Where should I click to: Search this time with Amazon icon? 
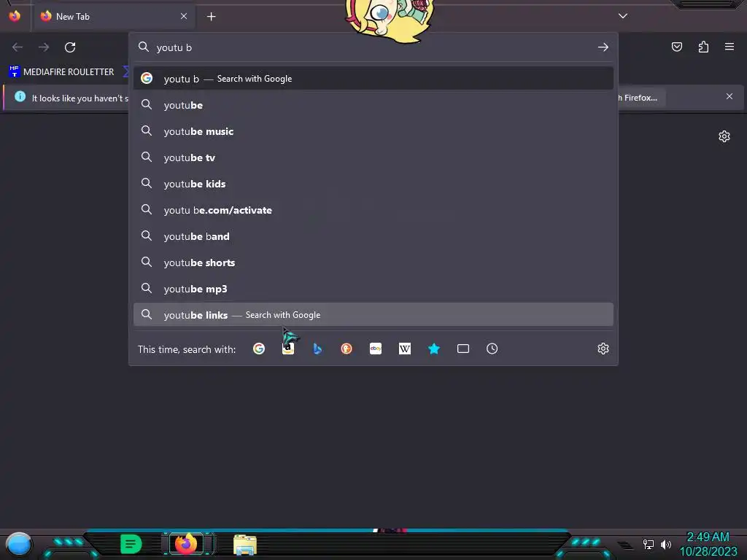tap(287, 349)
